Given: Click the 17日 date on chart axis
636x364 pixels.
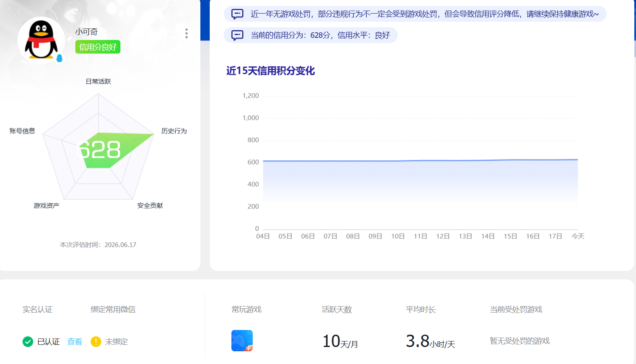Looking at the screenshot, I should click(555, 236).
